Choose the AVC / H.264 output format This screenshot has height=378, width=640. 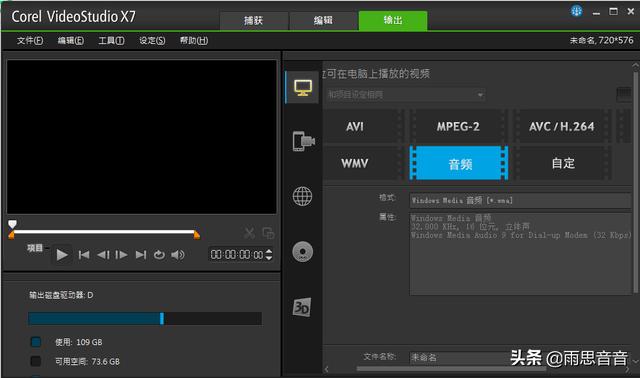point(562,127)
